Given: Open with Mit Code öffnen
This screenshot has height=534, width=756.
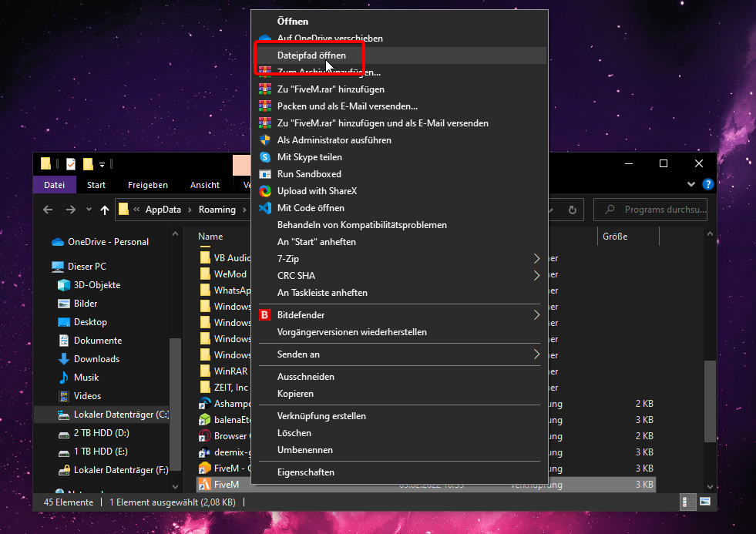Looking at the screenshot, I should point(311,208).
